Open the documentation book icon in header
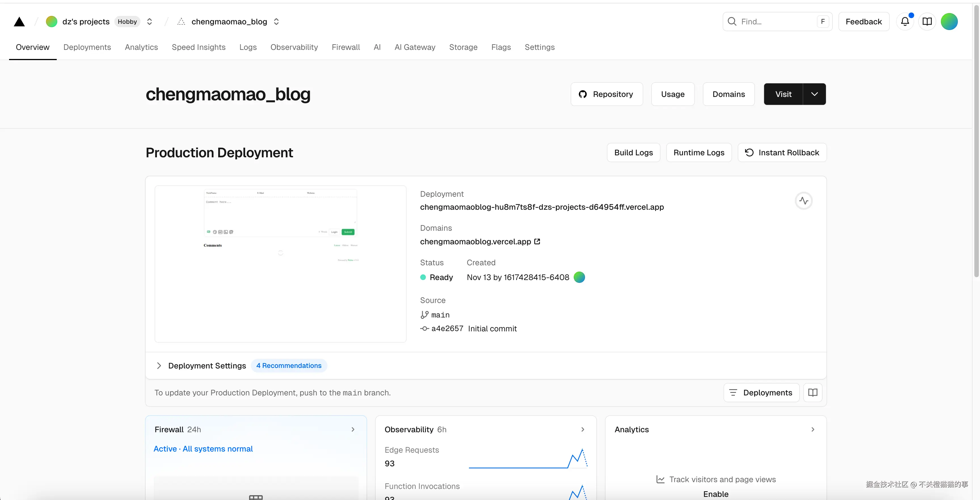The image size is (980, 500). point(927,22)
